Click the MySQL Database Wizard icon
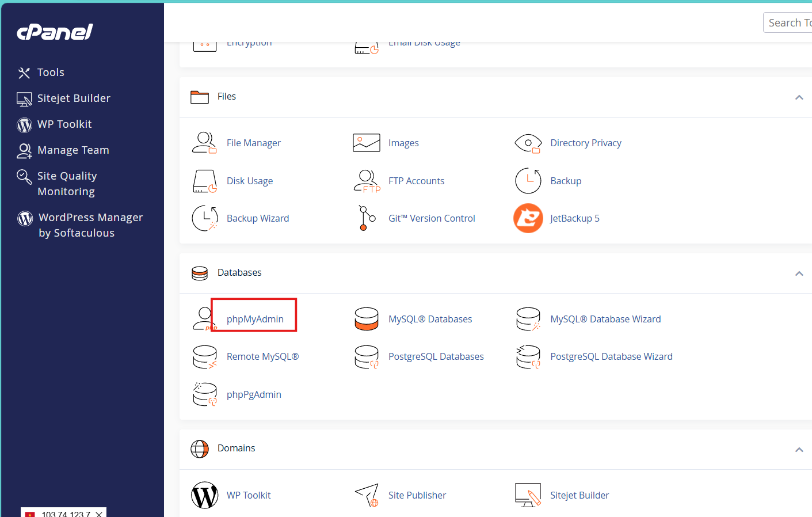Viewport: 812px width, 517px height. [528, 319]
